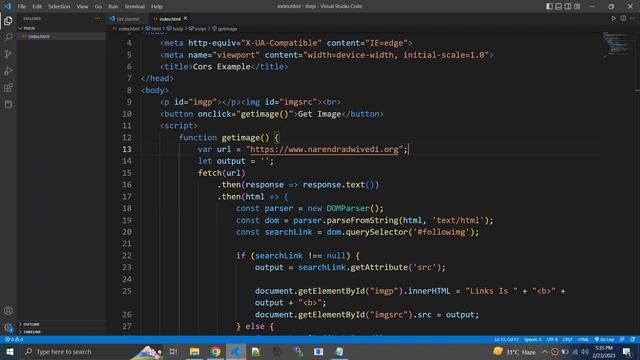The width and height of the screenshot is (640, 360).
Task: Open the Extensions view
Action: coord(8,87)
